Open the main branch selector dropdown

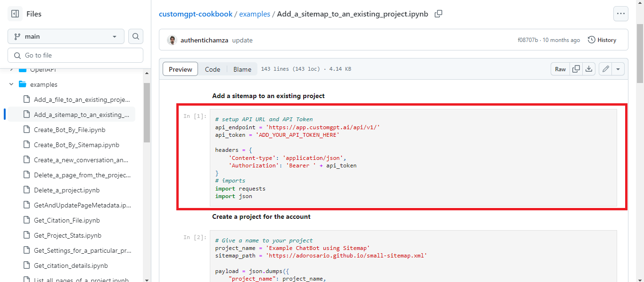[65, 36]
